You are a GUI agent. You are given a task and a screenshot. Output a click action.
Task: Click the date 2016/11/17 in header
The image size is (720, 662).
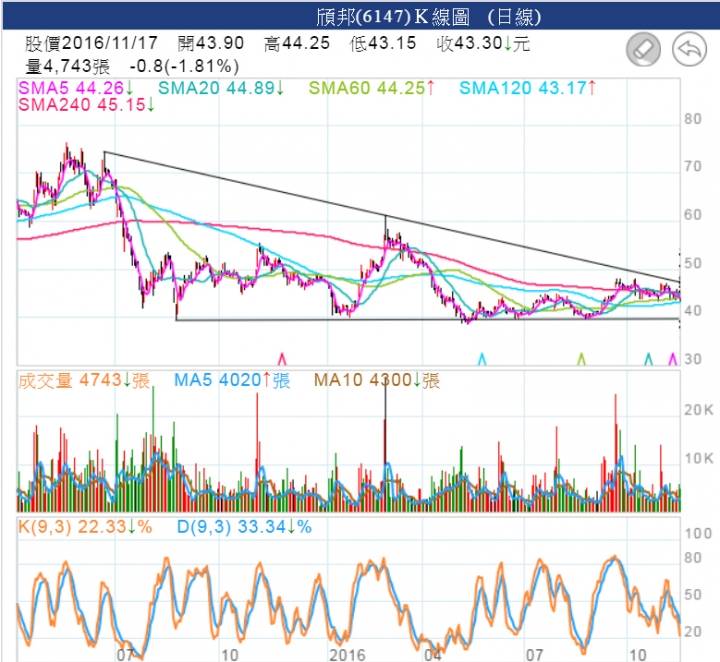[110, 43]
